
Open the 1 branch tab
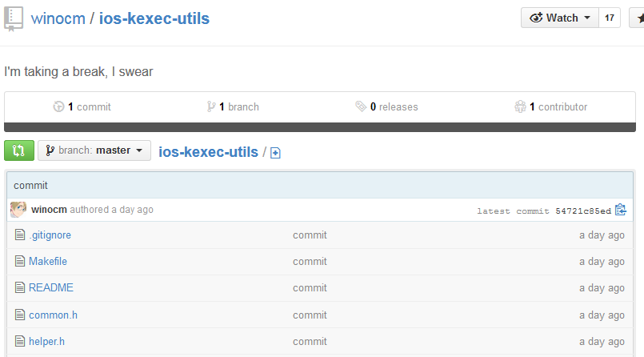pos(233,106)
